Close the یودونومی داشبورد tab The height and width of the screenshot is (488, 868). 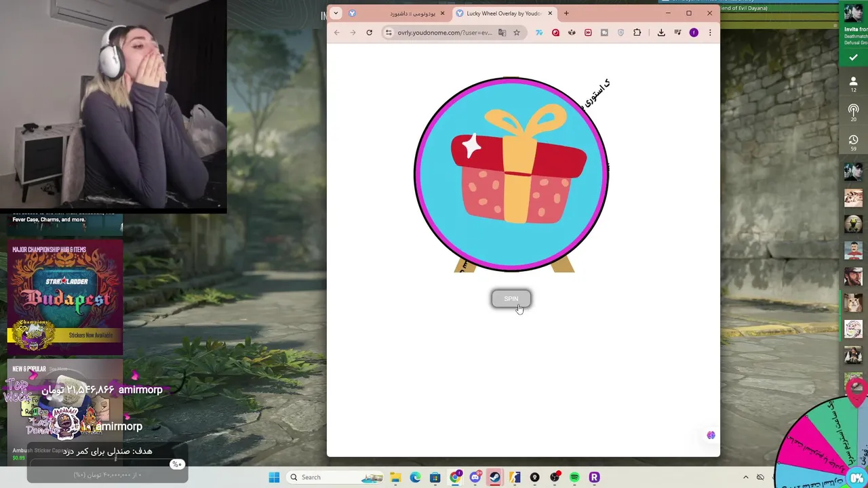pyautogui.click(x=442, y=13)
